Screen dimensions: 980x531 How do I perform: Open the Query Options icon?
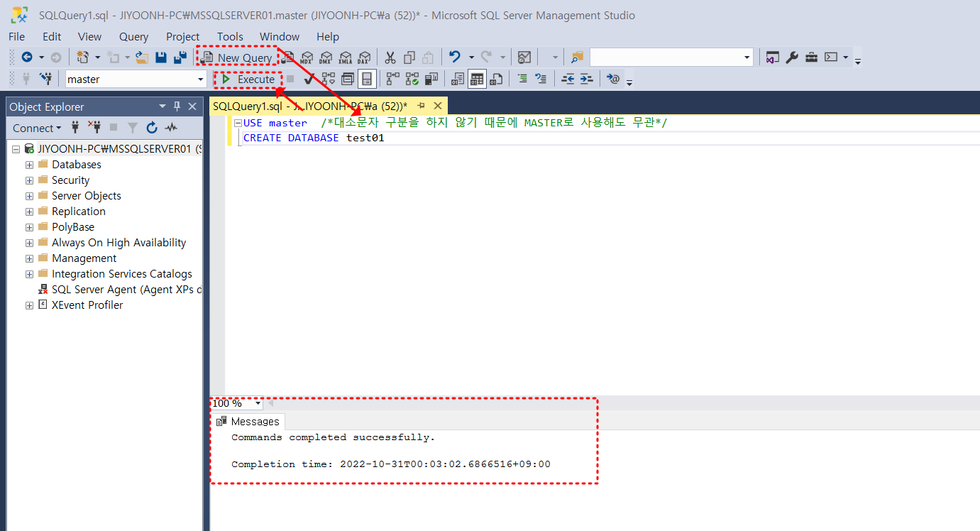click(x=347, y=79)
